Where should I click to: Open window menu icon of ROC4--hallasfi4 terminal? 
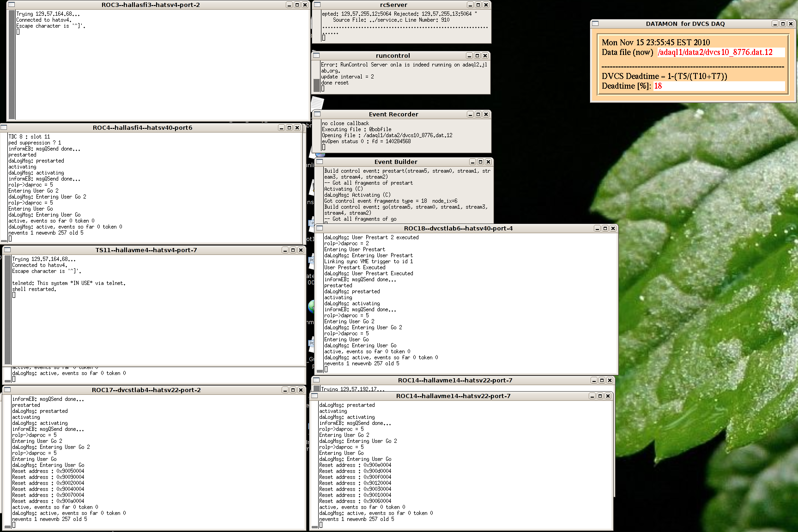tap(4, 127)
